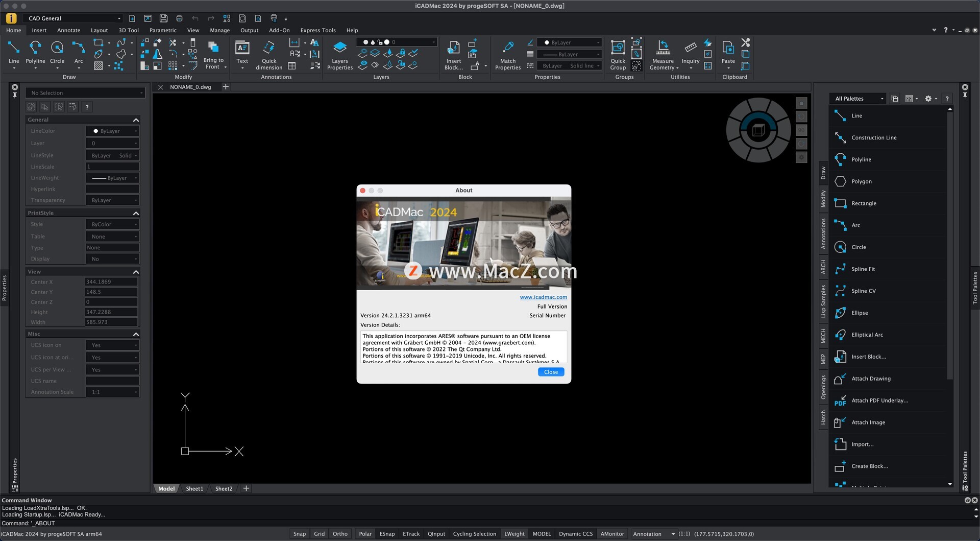
Task: Toggle Polar tracking in status bar
Action: (x=365, y=534)
